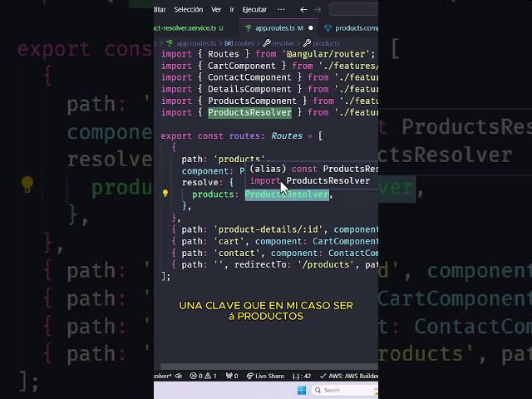Click the 'contact' path string
This screenshot has height=399, width=532.
coord(236,253)
